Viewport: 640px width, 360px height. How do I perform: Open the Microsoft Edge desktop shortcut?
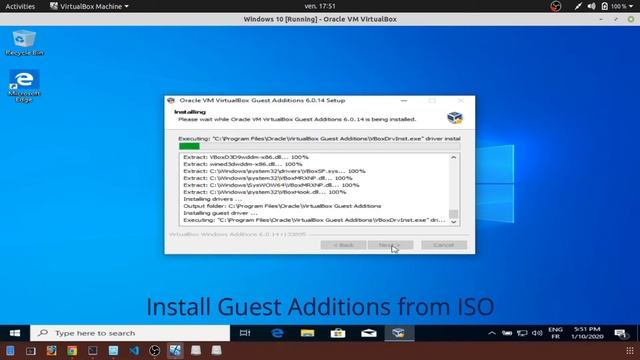click(x=24, y=86)
